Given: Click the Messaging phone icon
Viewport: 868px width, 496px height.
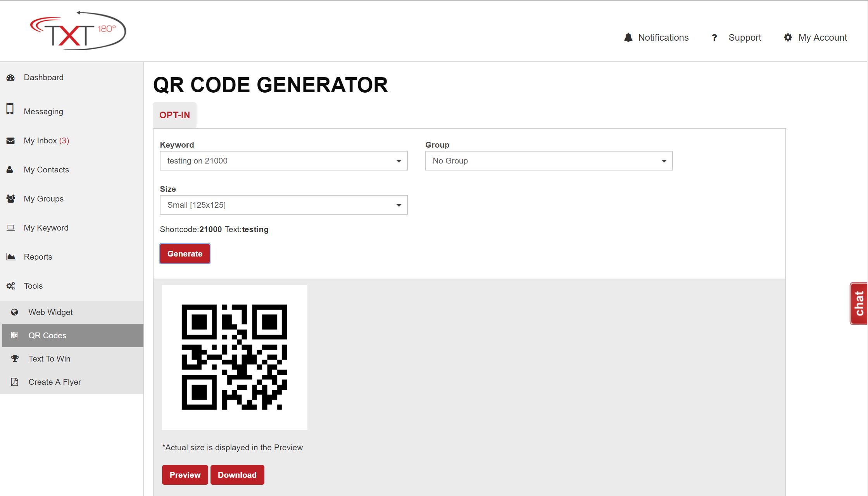Looking at the screenshot, I should (10, 109).
